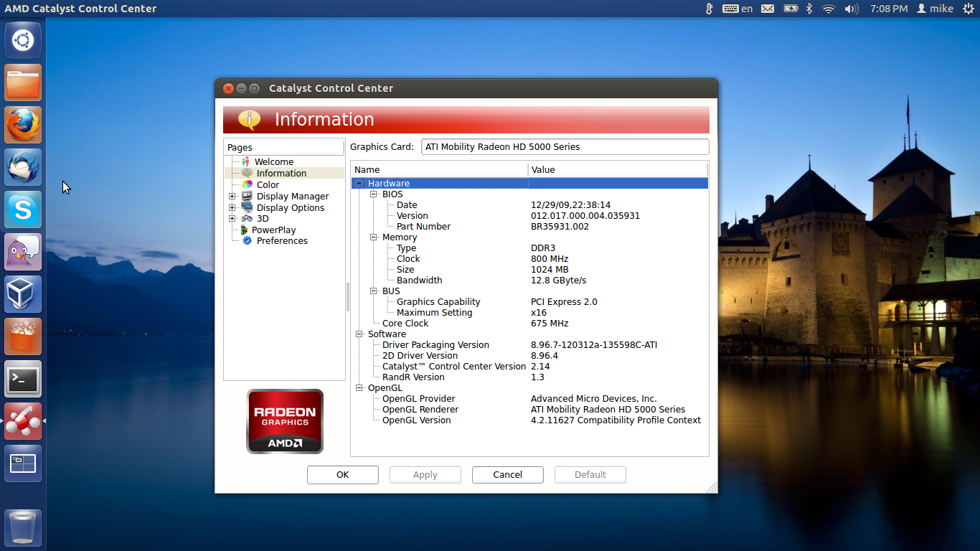Open Ubuntu Software Center
Screen dimensions: 980x551
(23, 336)
